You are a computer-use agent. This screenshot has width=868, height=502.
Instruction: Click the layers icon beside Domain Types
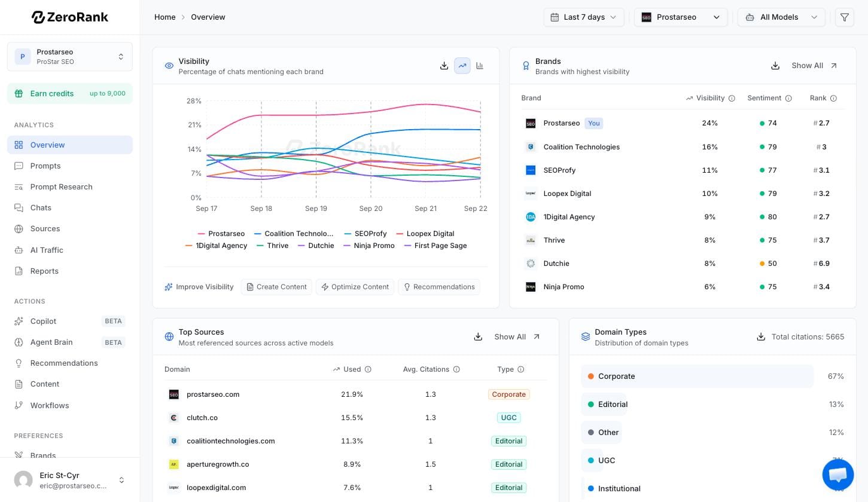pos(586,337)
